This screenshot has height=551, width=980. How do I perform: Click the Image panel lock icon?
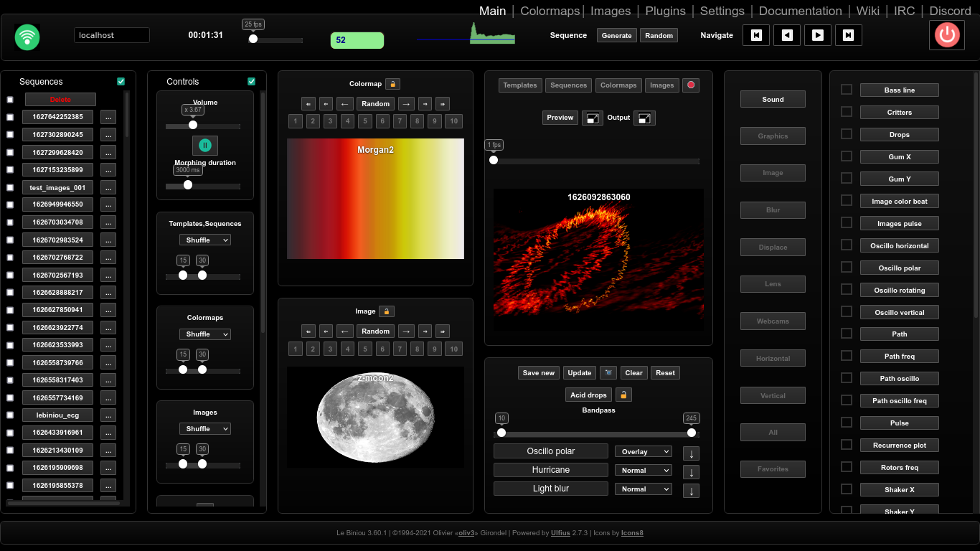click(x=386, y=311)
